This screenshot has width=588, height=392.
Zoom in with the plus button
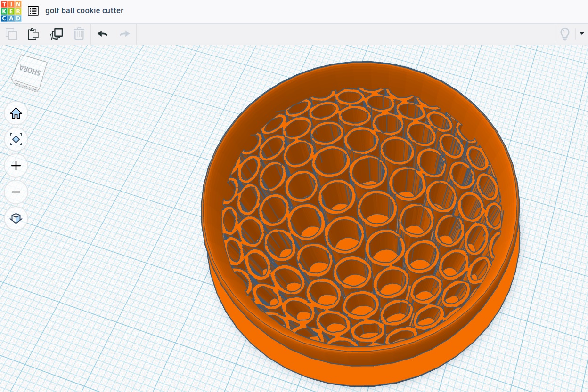click(16, 166)
